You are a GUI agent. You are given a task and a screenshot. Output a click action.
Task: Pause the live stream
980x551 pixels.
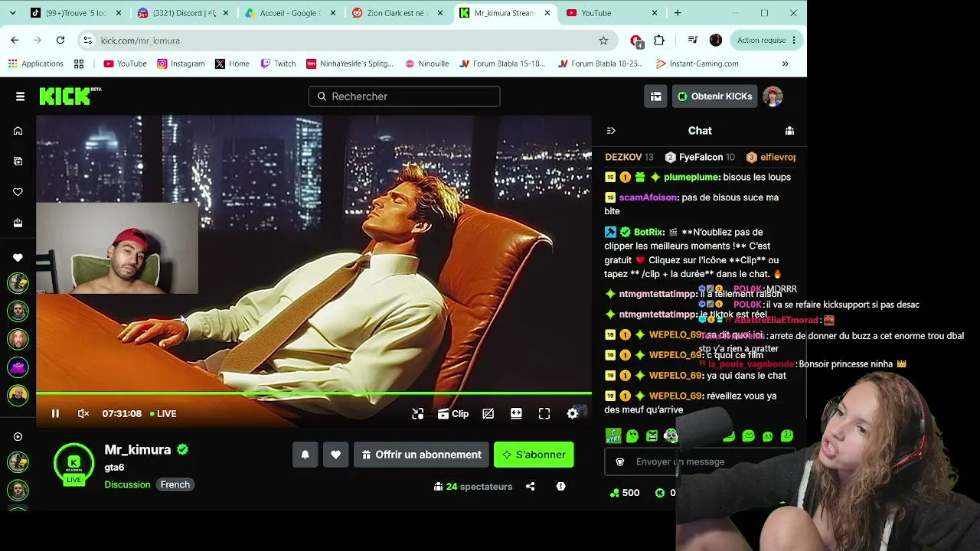(55, 413)
